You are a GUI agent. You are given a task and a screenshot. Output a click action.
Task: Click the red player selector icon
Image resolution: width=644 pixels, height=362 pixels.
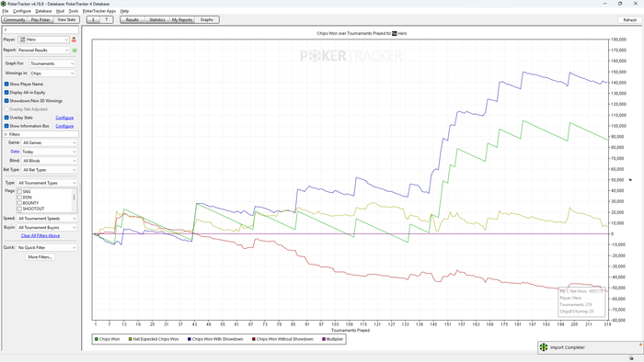coord(74,40)
